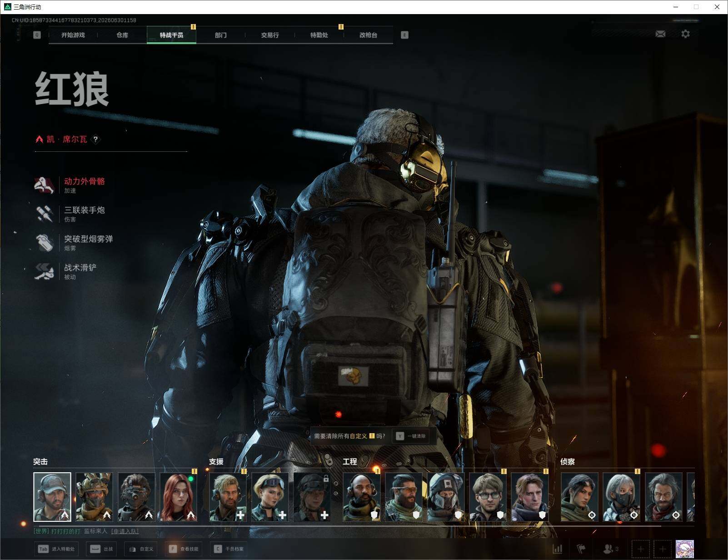
Task: Open the mail inbox envelope icon
Action: pos(660,34)
